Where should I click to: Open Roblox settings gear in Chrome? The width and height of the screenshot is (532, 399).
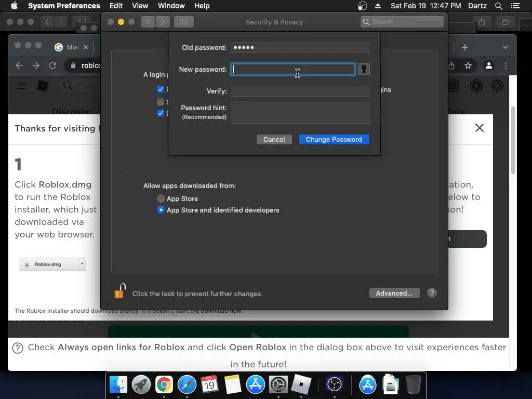[x=497, y=86]
